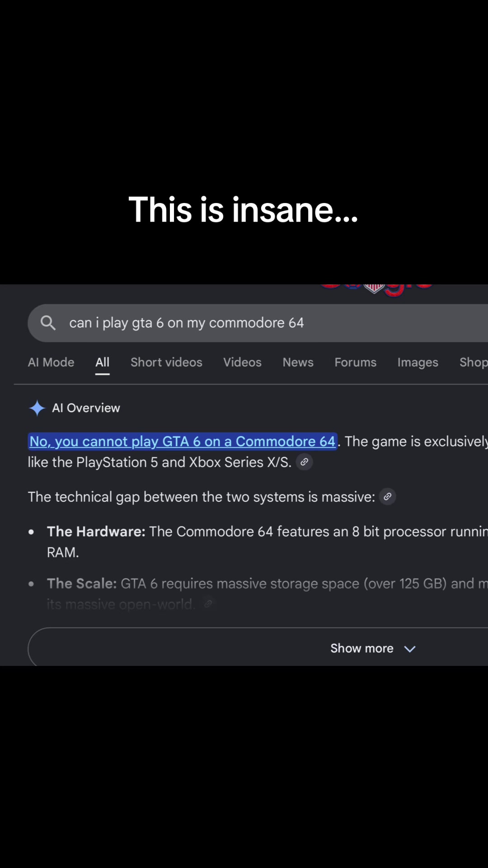488x868 pixels.
Task: Open source link icon after Xbox Series X/S
Action: (305, 462)
